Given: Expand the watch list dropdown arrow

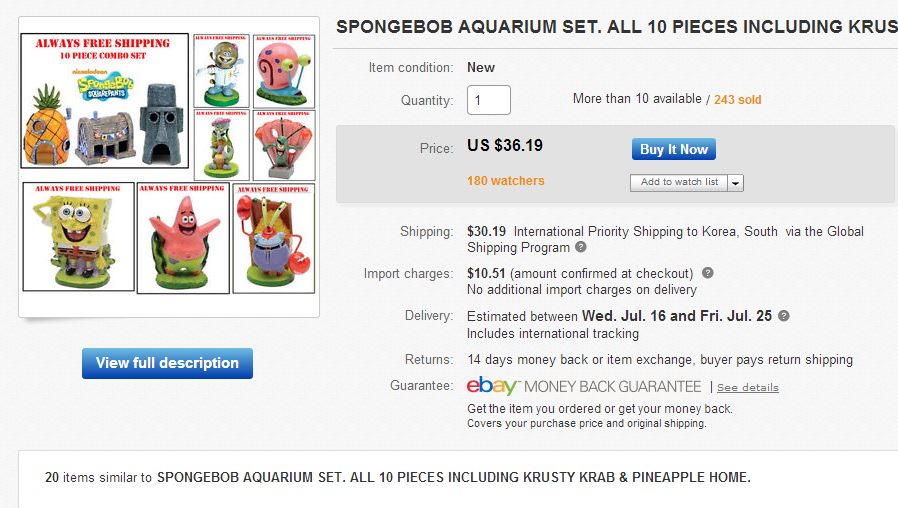Looking at the screenshot, I should coord(736,183).
